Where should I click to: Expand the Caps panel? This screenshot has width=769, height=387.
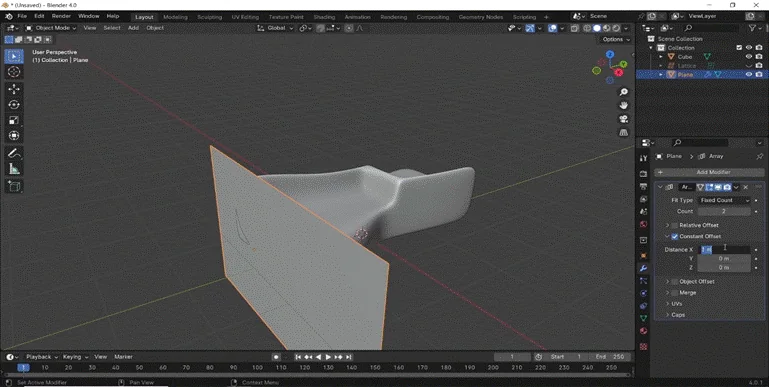pos(678,315)
